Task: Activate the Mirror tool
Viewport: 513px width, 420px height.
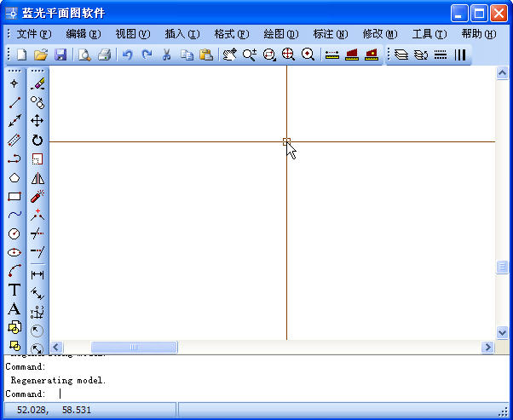Action: (37, 178)
